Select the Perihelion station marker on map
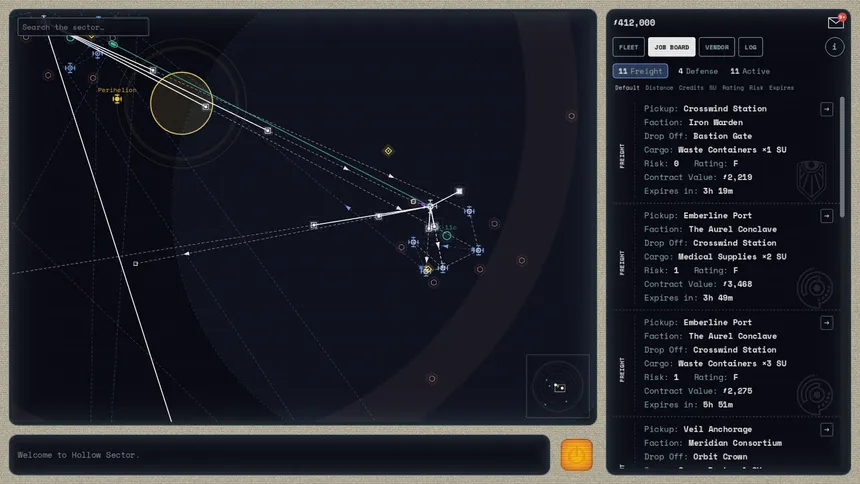860x484 pixels. tap(117, 99)
